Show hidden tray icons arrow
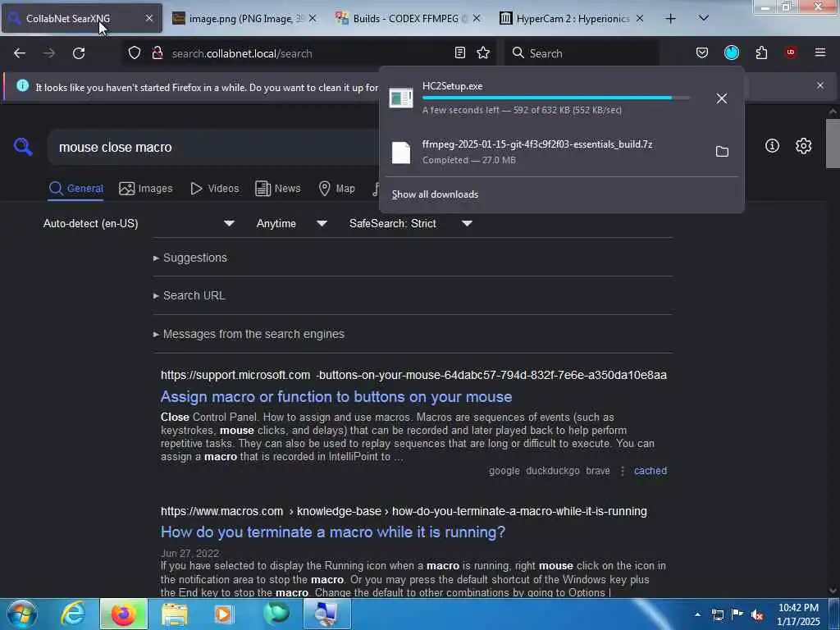Screen dimensions: 840x630 [697, 614]
